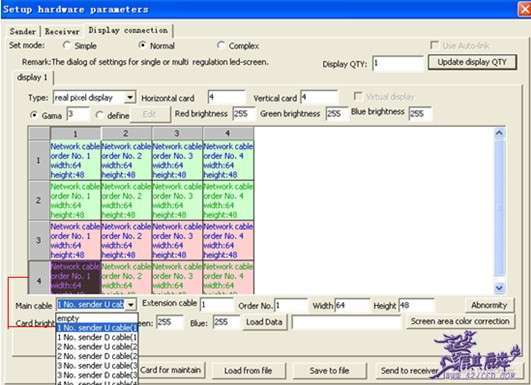The height and width of the screenshot is (385, 531).
Task: Select cell row 3 order No. 3
Action: 177,240
